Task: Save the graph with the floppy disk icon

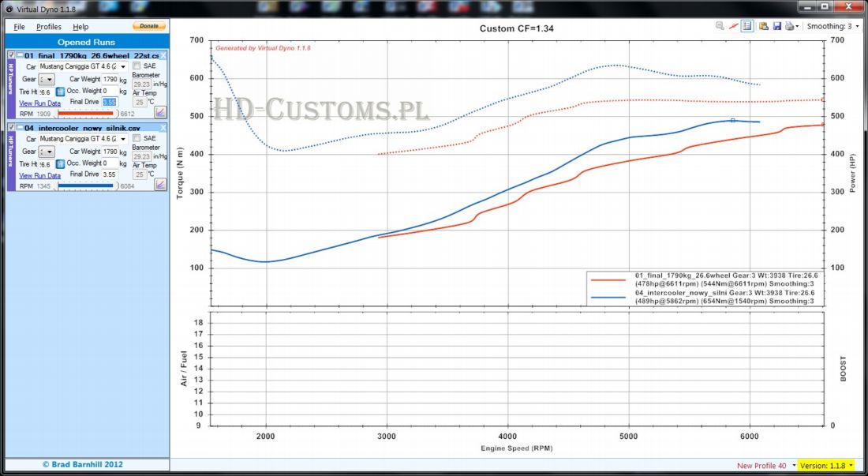Action: pyautogui.click(x=777, y=26)
